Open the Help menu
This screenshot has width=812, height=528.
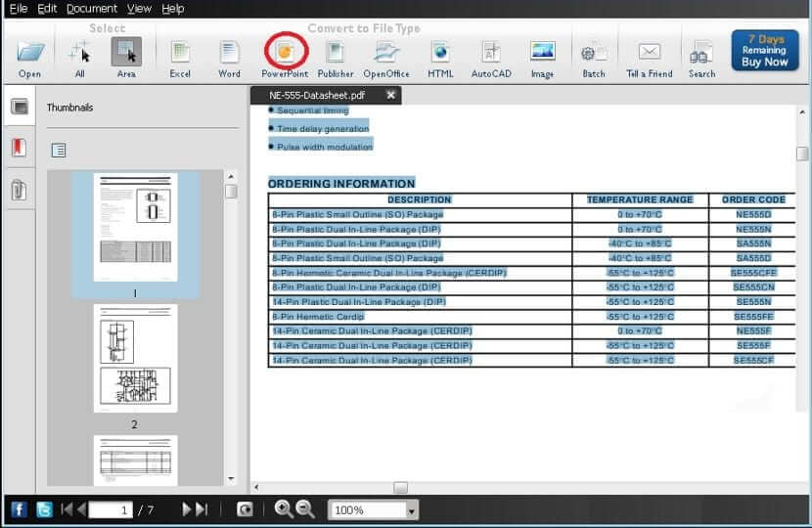click(x=172, y=8)
